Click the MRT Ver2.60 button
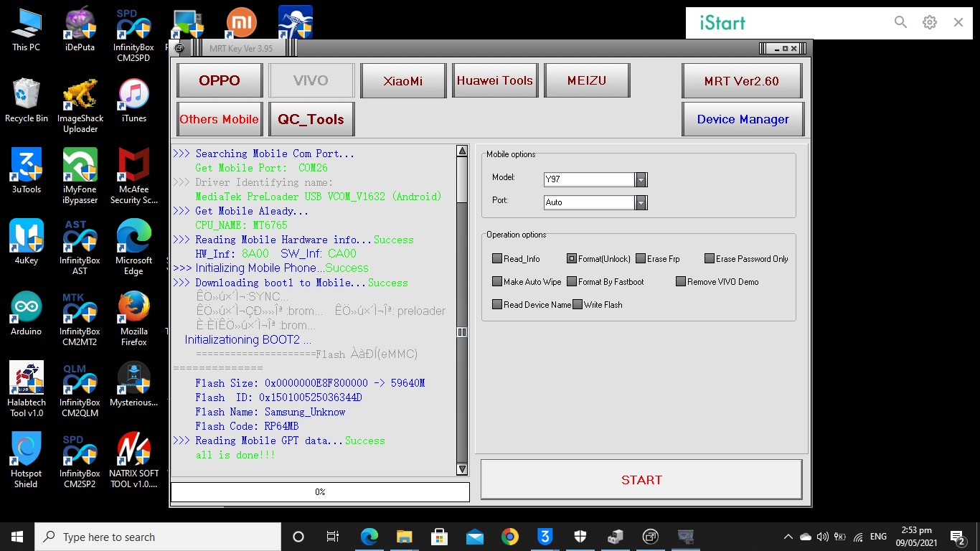This screenshot has width=980, height=551. click(x=743, y=80)
